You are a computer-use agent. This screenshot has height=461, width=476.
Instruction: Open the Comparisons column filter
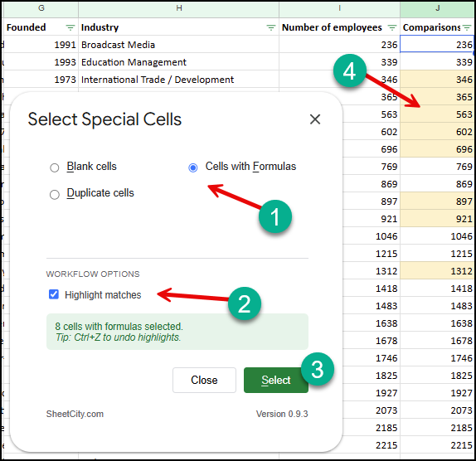(x=467, y=27)
